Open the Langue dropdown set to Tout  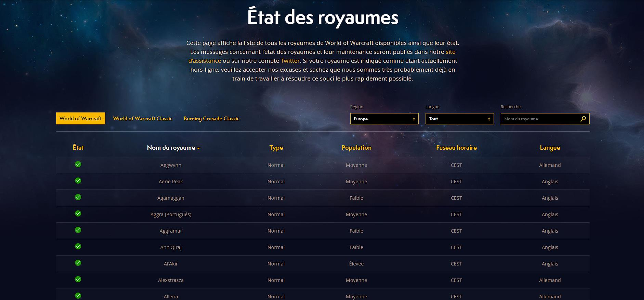click(459, 119)
